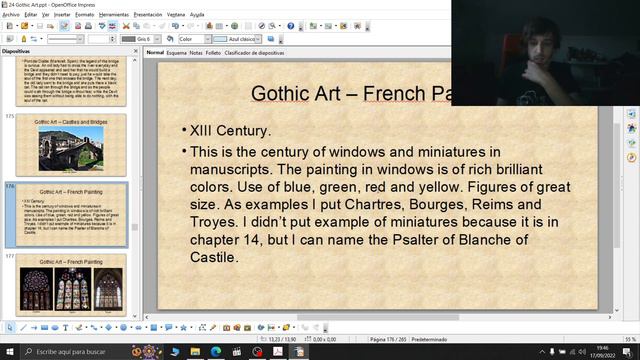Insert hyperlink with the globe icon

(234, 26)
